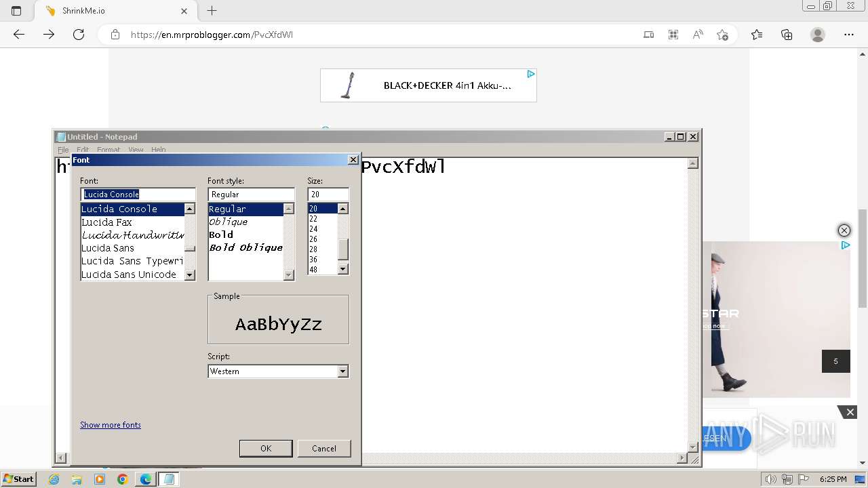Click the volume speaker tray icon
The width and height of the screenshot is (868, 488).
(x=771, y=479)
